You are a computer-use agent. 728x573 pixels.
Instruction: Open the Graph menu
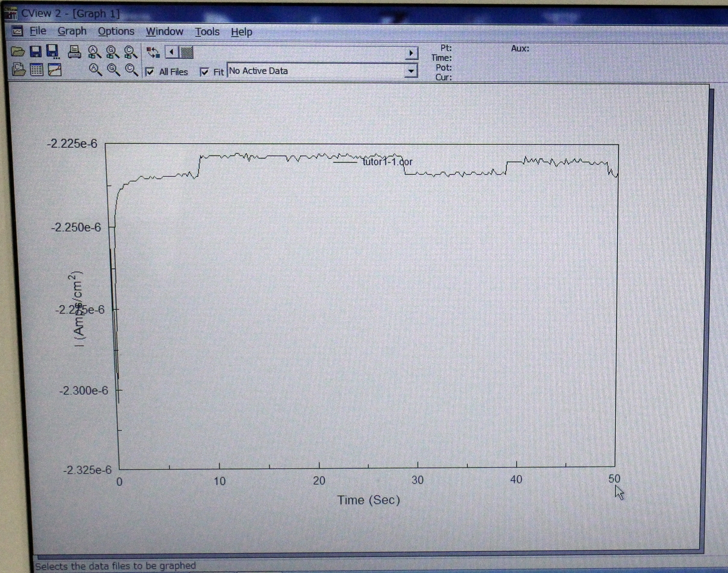pos(72,31)
